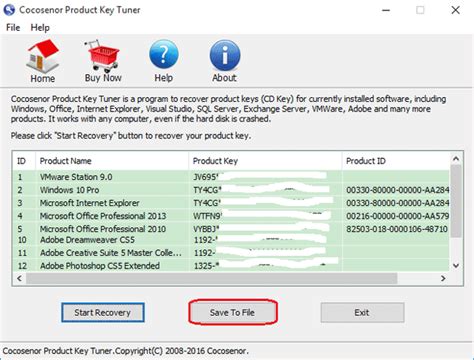The width and height of the screenshot is (474, 360).
Task: Select the Adobe Dreamweaver CS5 row
Action: [x=231, y=240]
